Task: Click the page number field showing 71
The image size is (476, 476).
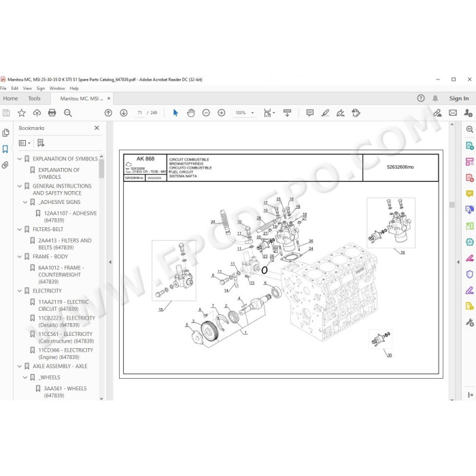Action: pyautogui.click(x=139, y=113)
